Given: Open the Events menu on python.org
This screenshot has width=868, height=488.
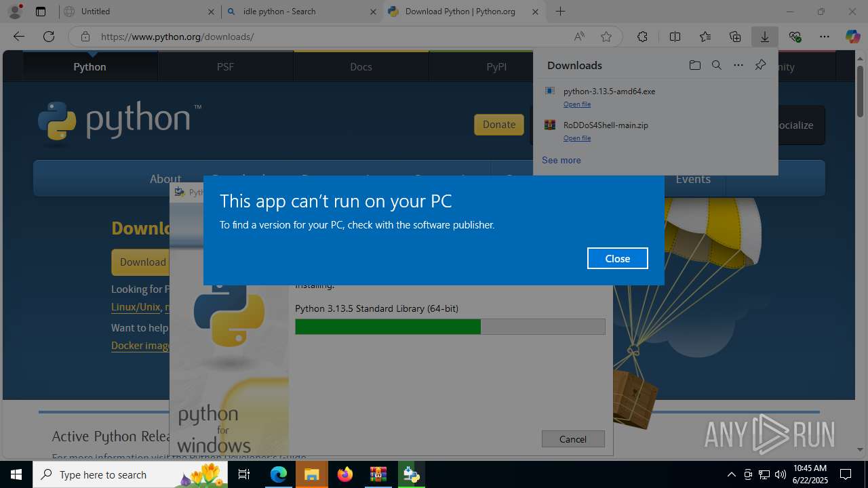Looking at the screenshot, I should pyautogui.click(x=693, y=179).
